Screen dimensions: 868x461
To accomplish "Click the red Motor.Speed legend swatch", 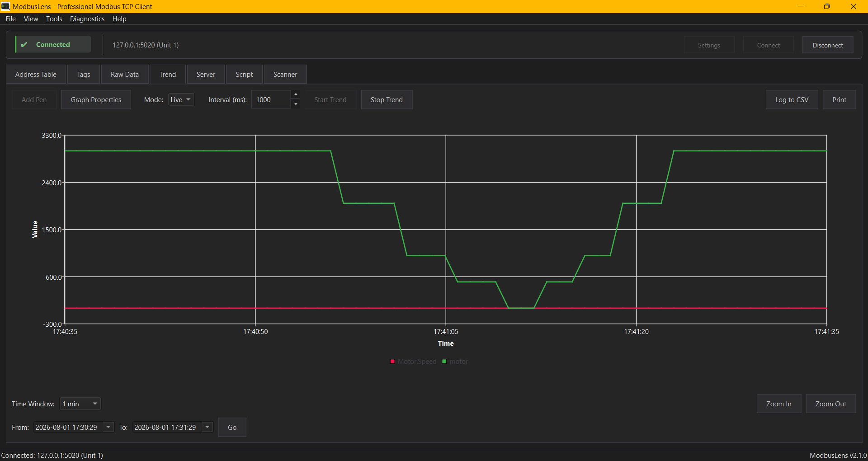I will 392,362.
